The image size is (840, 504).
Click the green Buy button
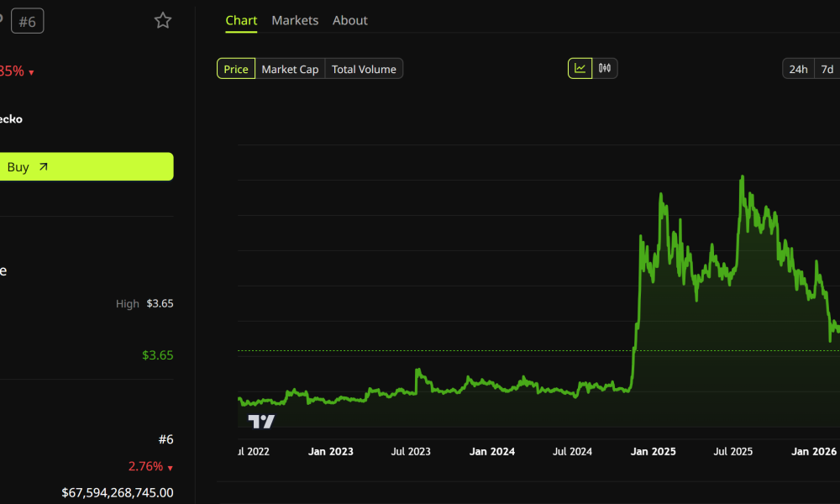tap(86, 166)
